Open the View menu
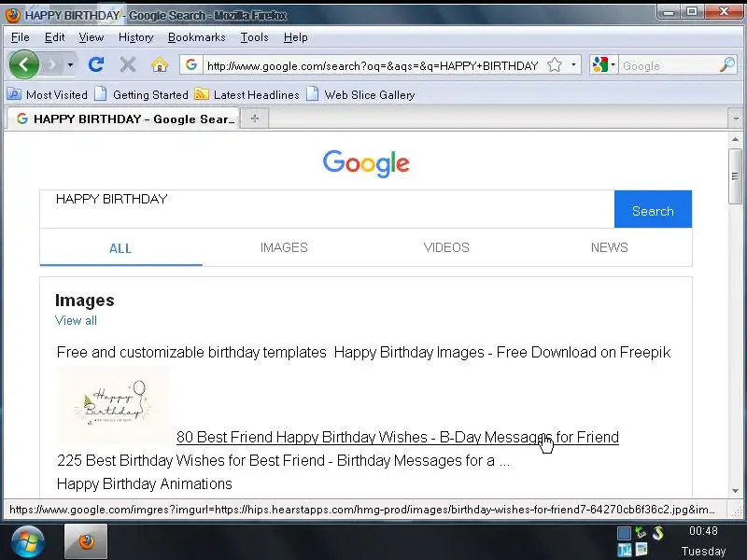Screen dimensions: 747x560 pyautogui.click(x=91, y=37)
